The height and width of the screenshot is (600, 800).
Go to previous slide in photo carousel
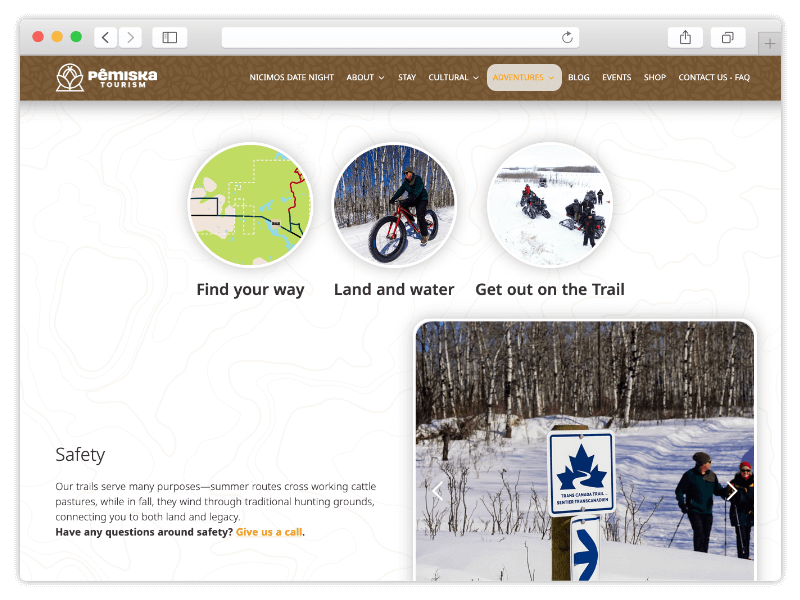tap(437, 491)
